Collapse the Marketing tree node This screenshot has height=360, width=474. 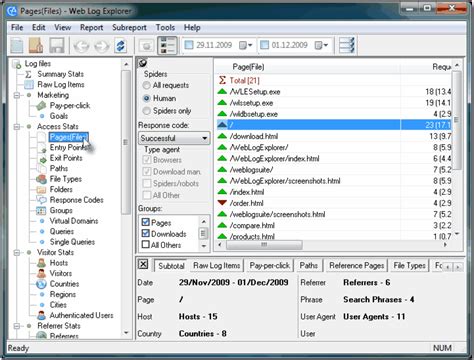click(17, 95)
